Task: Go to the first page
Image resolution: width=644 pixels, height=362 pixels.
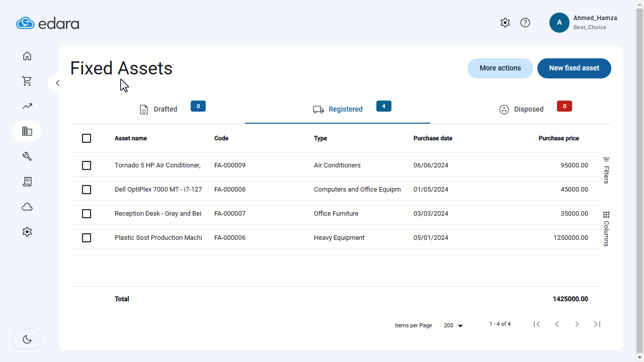Action: [537, 324]
